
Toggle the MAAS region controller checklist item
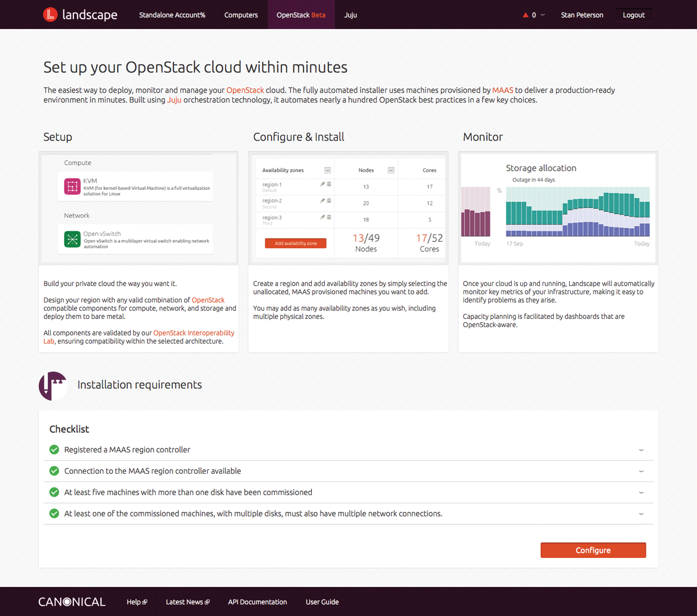[x=54, y=449]
